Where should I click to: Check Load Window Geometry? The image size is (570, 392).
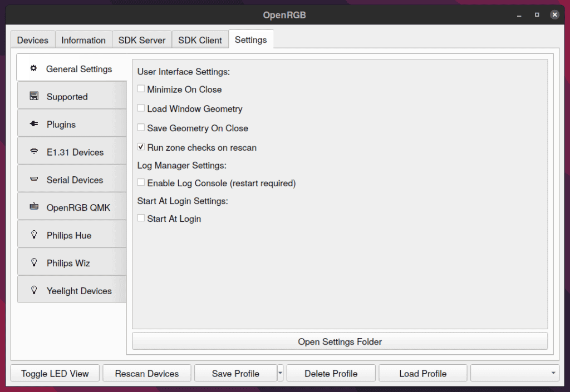(141, 108)
